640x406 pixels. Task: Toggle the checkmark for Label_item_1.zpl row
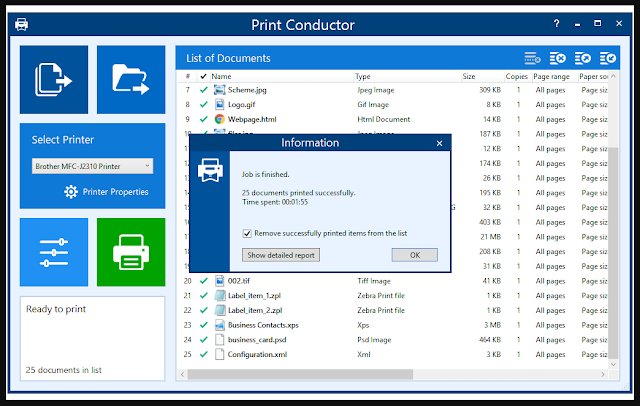[x=204, y=295]
